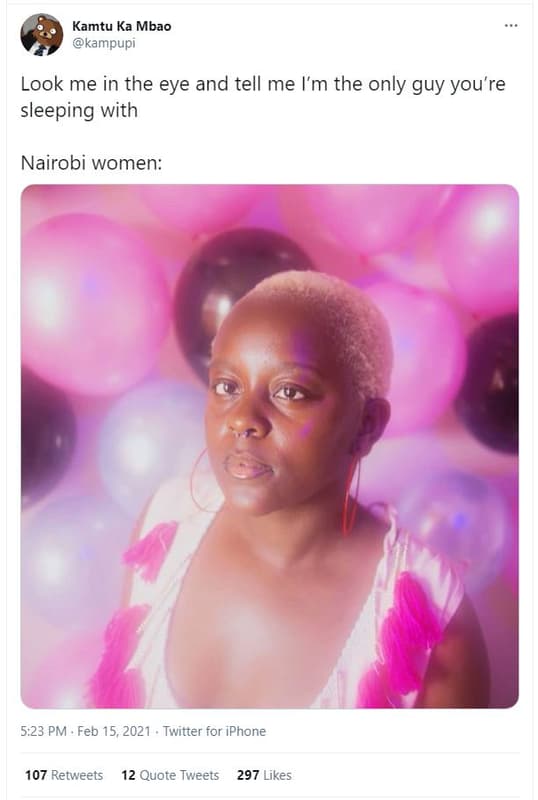View the 107 Retweets list
This screenshot has width=538, height=800.
64,775
